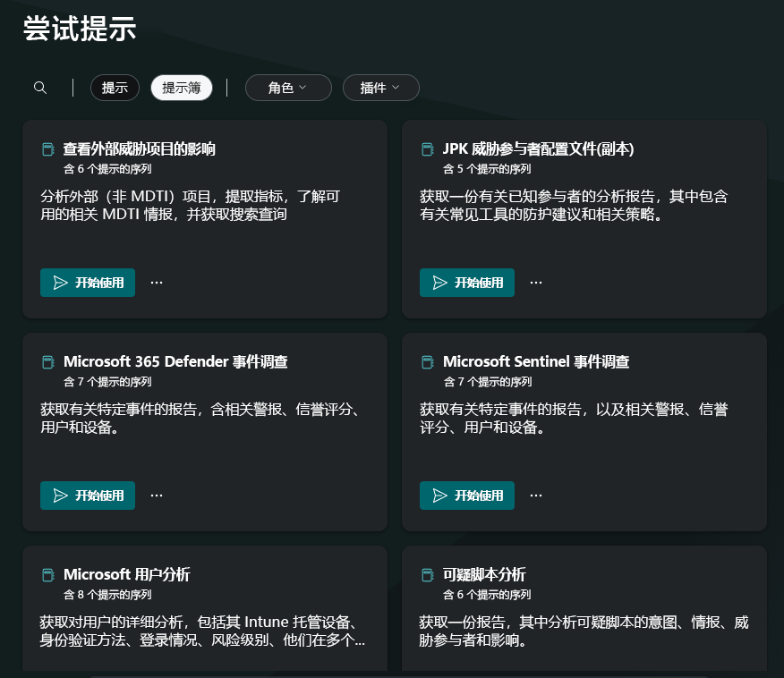
Task: Click title Microsoft Sentinel 事件调查
Action: [536, 361]
